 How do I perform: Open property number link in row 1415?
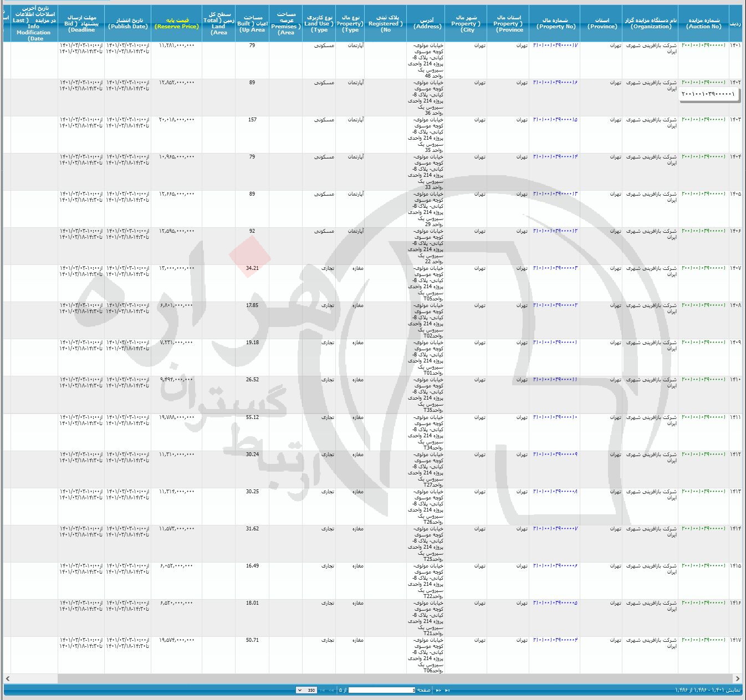coord(555,566)
